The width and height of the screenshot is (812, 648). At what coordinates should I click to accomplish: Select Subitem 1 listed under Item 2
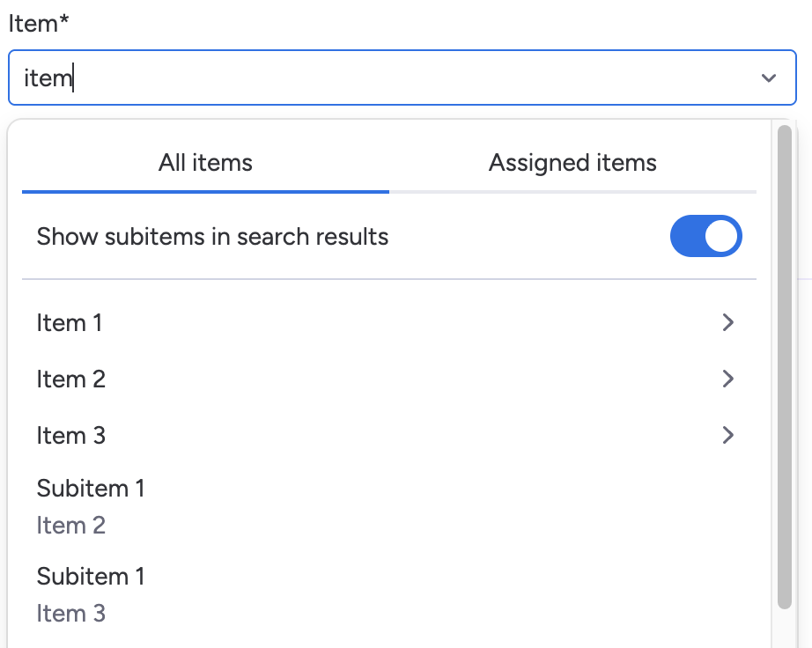tap(91, 488)
